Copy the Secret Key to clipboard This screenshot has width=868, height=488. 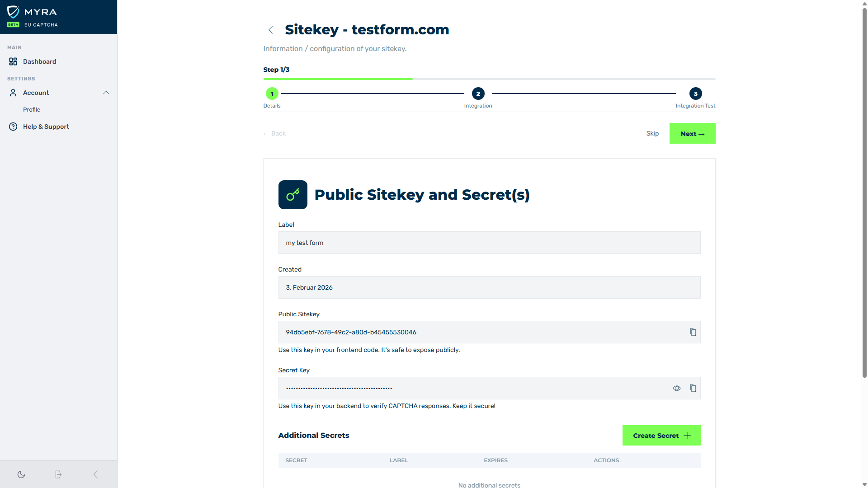[693, 388]
